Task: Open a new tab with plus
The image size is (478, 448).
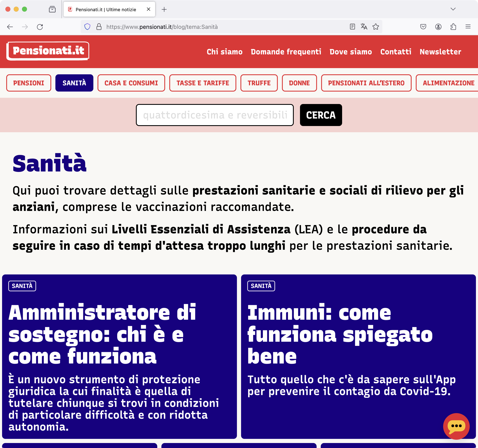Action: (164, 9)
